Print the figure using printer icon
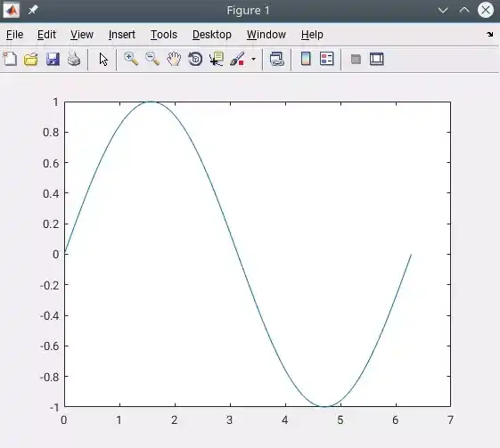 pos(74,60)
